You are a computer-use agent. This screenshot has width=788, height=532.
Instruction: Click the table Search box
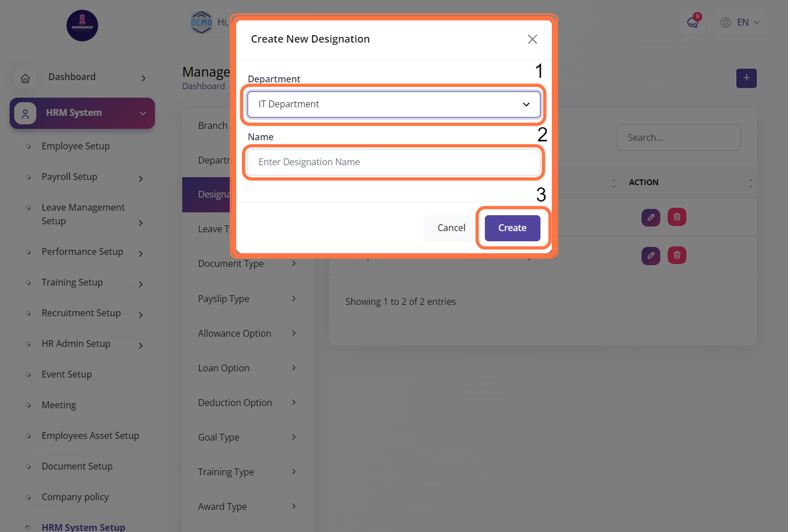point(678,137)
